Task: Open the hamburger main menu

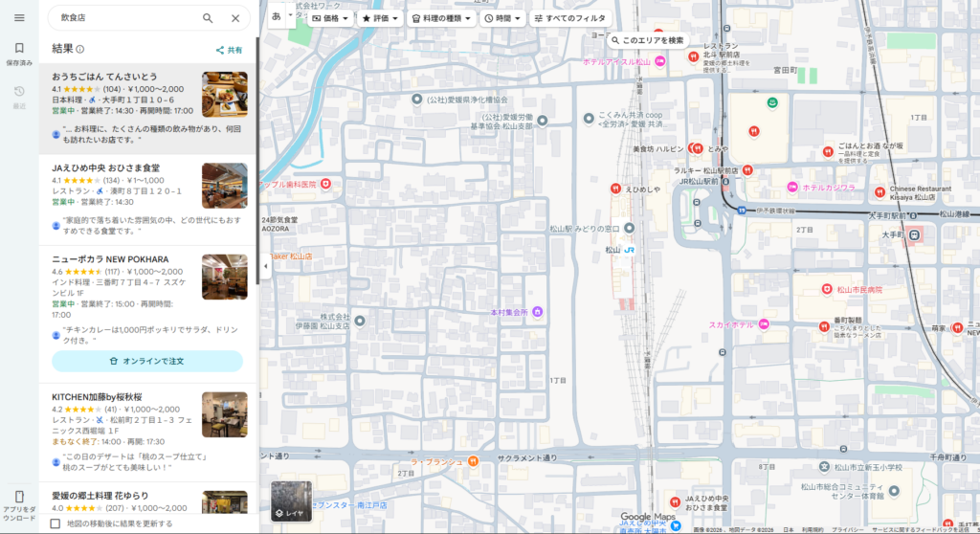Action: point(19,17)
